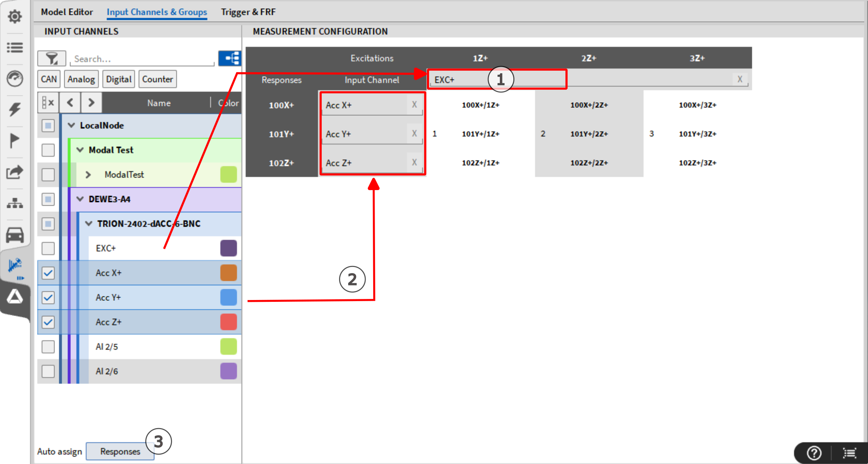Select Input Channels & Groups tab
Viewport: 868px width, 464px height.
pos(157,12)
